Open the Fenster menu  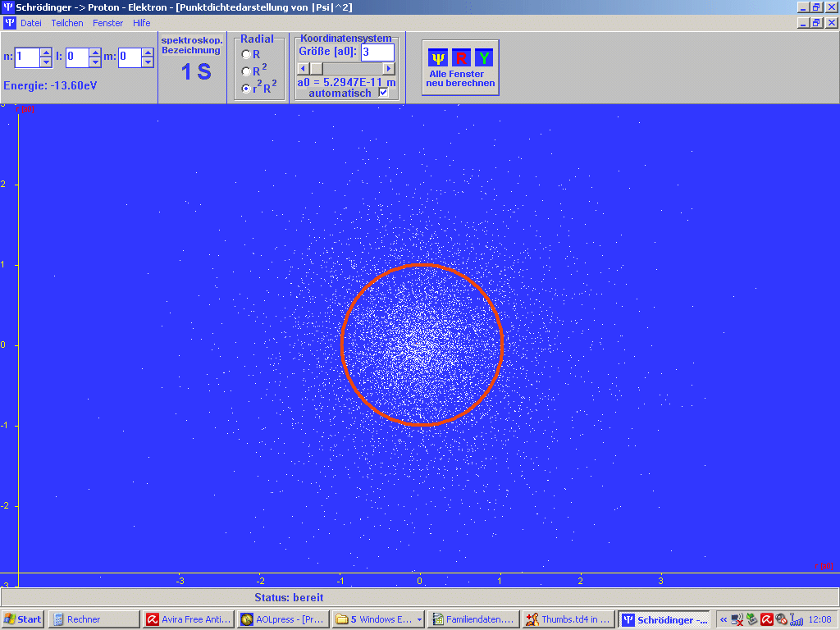(x=107, y=23)
